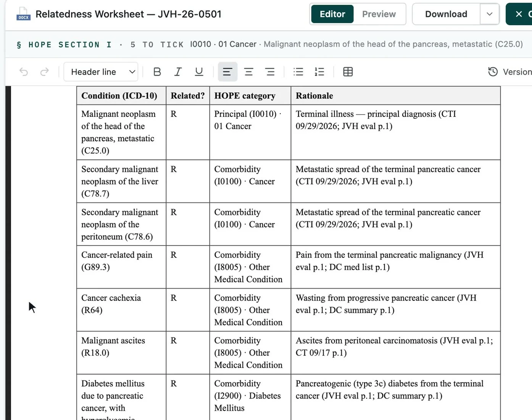Click the "I0010 · 01 Cancer" breadcrumb text
Viewport: 532px width, 420px height.
pyautogui.click(x=223, y=44)
